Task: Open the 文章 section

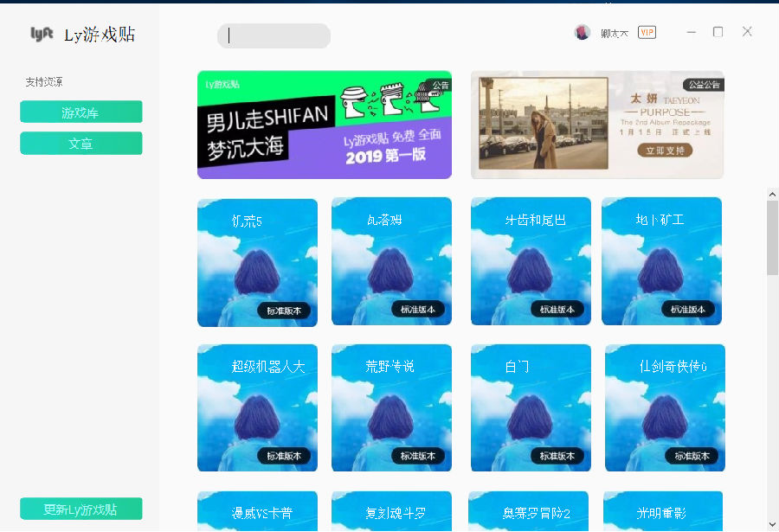Action: pos(81,143)
